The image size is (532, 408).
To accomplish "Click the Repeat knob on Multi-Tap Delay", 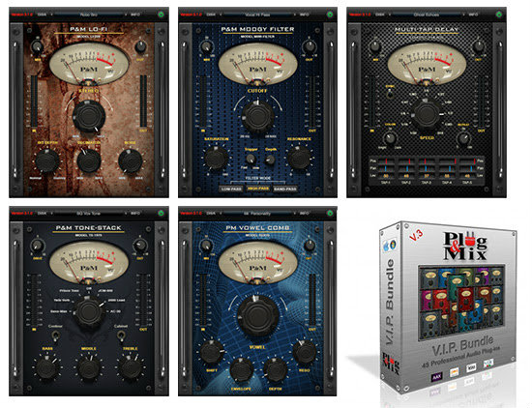I will (x=462, y=138).
